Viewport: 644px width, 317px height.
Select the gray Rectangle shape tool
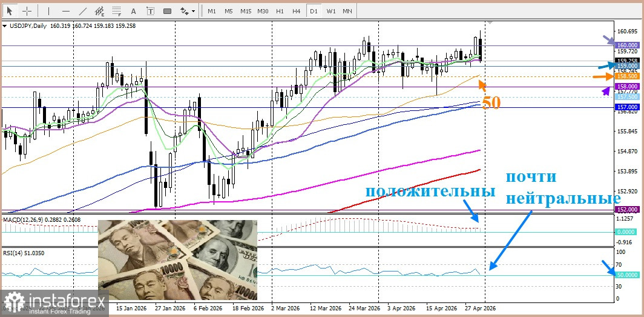coord(167,11)
